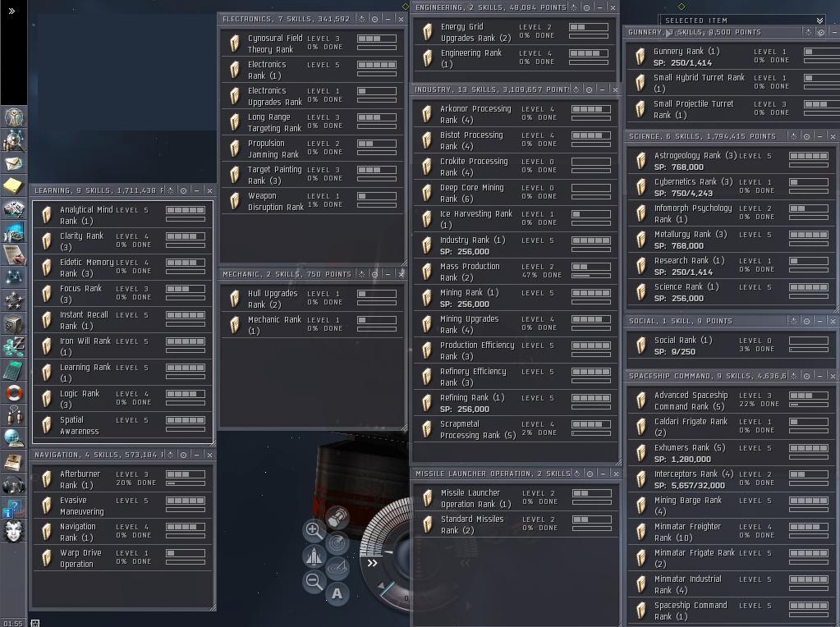Click circle button on Missile Launcher window header

(x=590, y=474)
